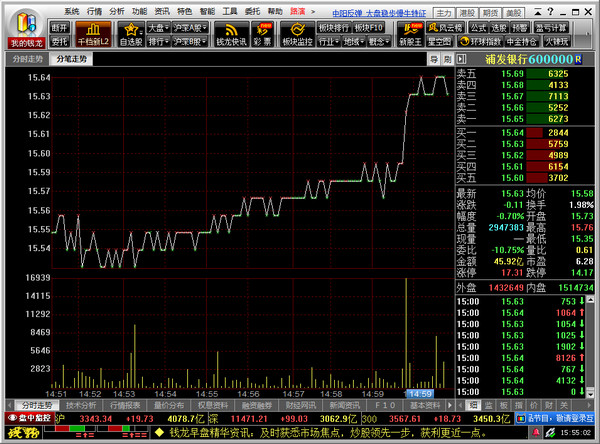Viewport: 600px width, 444px height.
Task: Click the 彩票 lottery icon
Action: pos(264,32)
